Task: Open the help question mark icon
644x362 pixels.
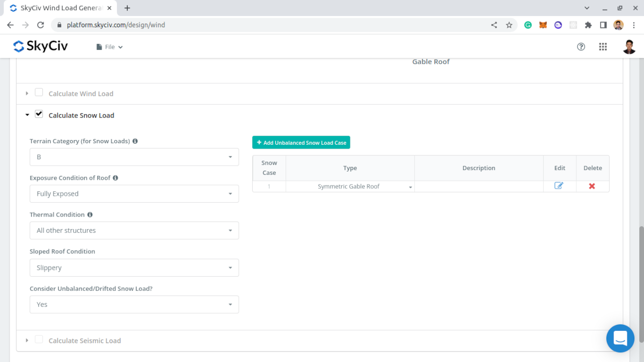Action: [x=581, y=47]
